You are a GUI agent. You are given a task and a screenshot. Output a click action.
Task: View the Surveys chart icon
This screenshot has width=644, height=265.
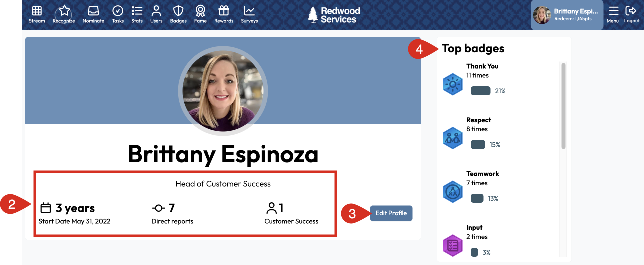coord(249,11)
